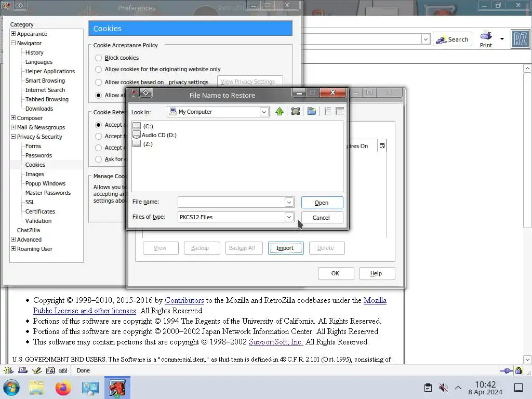Viewport: 532px width, 399px height.
Task: Collapse the Privacy & Security category
Action: pyautogui.click(x=13, y=137)
